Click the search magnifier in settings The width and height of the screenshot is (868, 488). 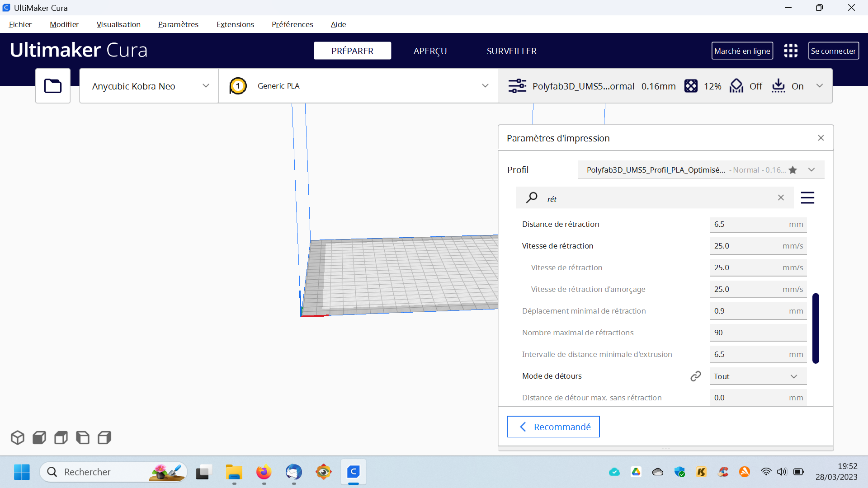(532, 197)
